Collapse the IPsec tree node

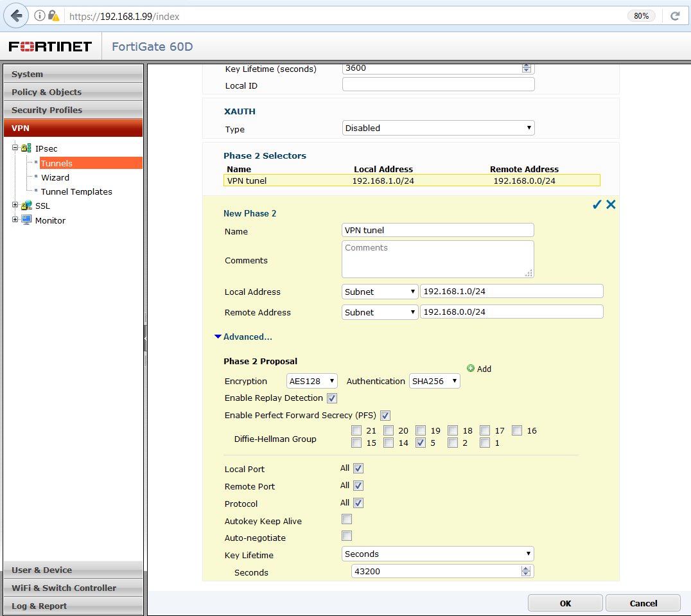coord(15,148)
